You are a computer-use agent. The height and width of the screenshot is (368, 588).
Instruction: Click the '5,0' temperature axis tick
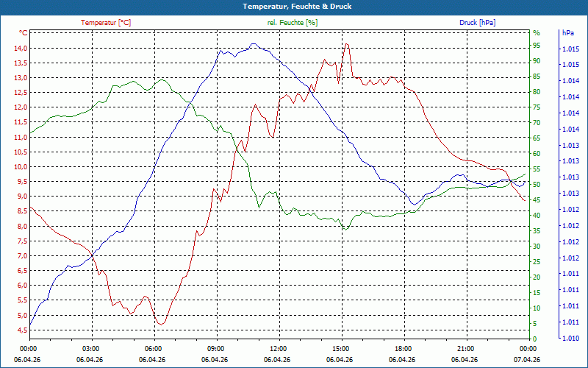pyautogui.click(x=23, y=315)
